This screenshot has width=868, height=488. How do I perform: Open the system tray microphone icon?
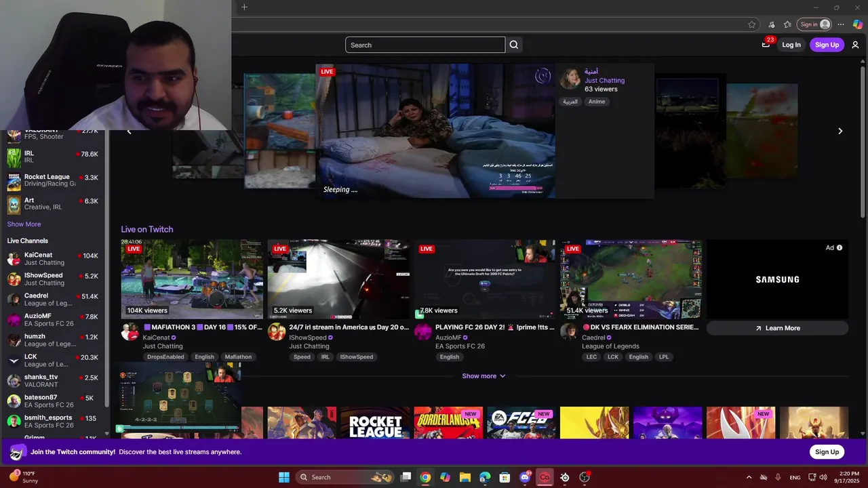point(778,477)
